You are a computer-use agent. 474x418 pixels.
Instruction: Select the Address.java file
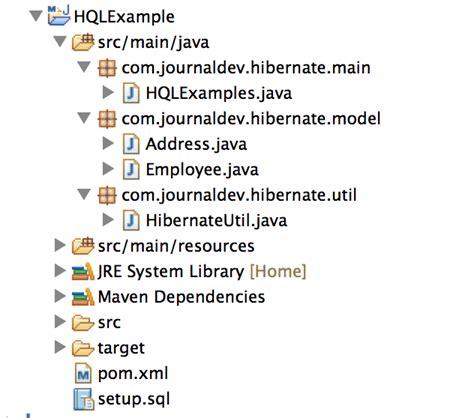pos(196,144)
